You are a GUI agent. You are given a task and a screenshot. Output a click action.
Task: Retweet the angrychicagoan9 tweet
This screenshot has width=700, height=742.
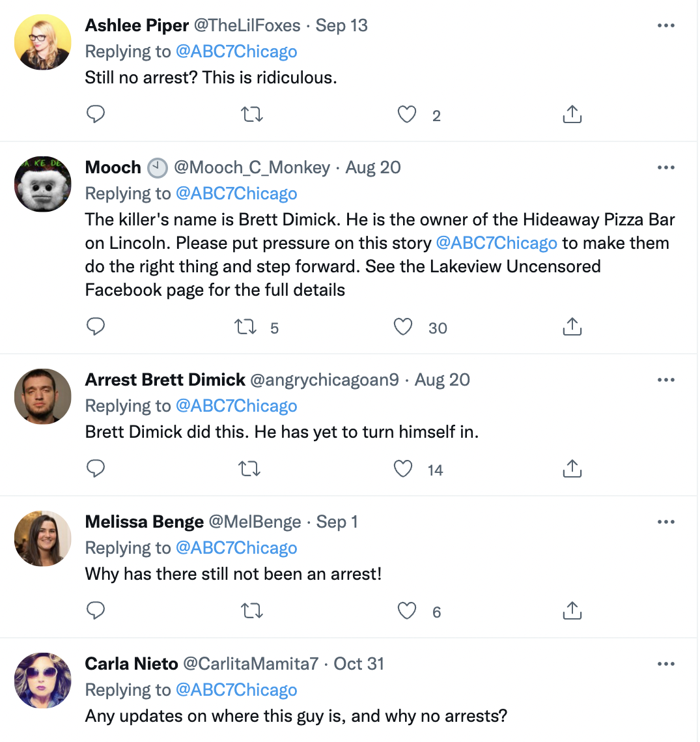[x=250, y=469]
